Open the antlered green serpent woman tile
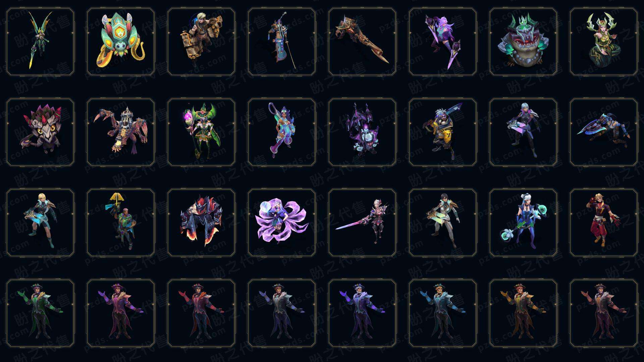Viewport: 644px width, 362px height. pos(604,42)
